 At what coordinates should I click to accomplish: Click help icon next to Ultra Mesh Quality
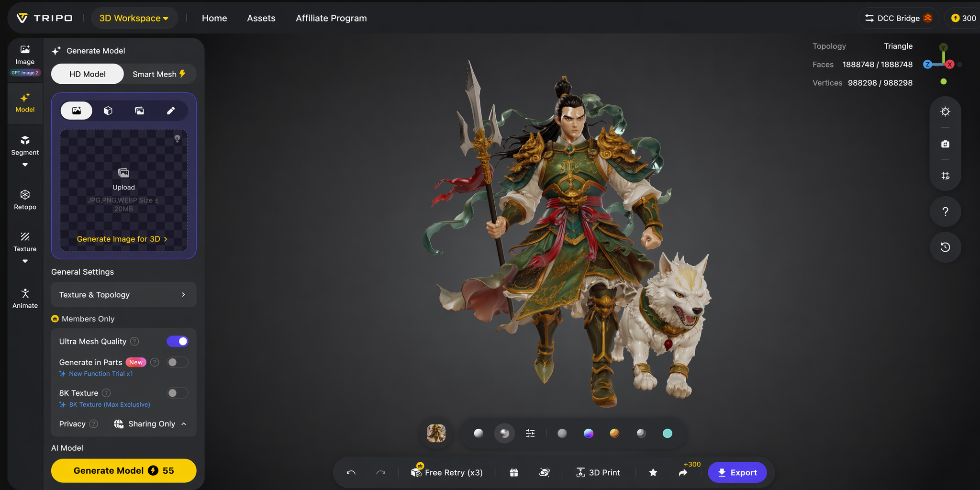pyautogui.click(x=135, y=341)
